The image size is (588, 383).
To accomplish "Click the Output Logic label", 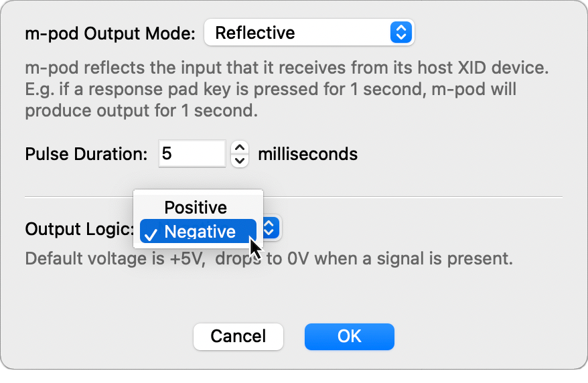I will click(x=79, y=229).
